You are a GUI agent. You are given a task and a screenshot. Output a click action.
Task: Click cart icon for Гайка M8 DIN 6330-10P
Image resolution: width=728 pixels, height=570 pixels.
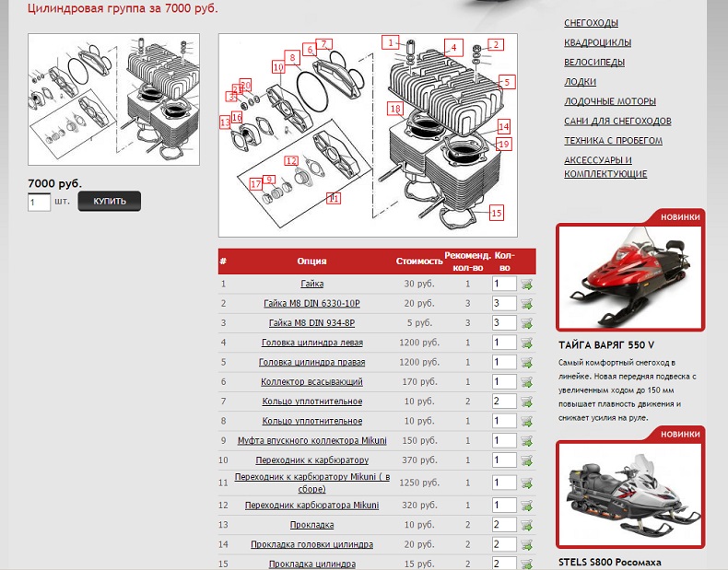coord(526,304)
